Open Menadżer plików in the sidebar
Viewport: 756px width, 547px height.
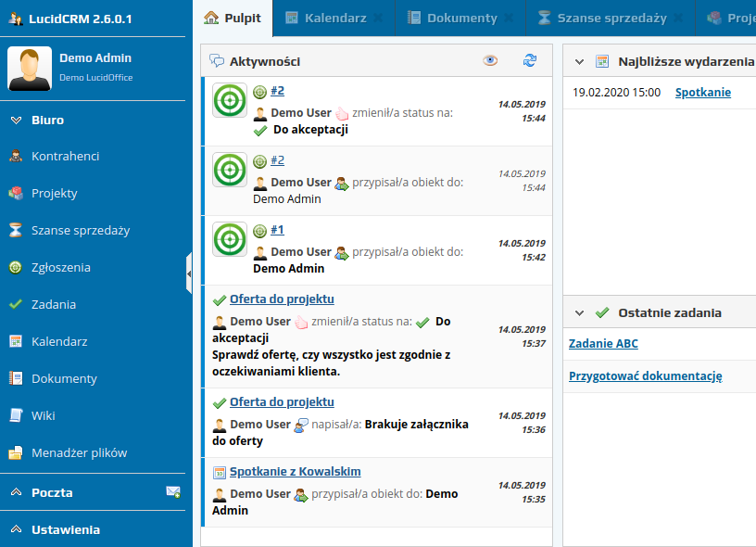pyautogui.click(x=79, y=453)
